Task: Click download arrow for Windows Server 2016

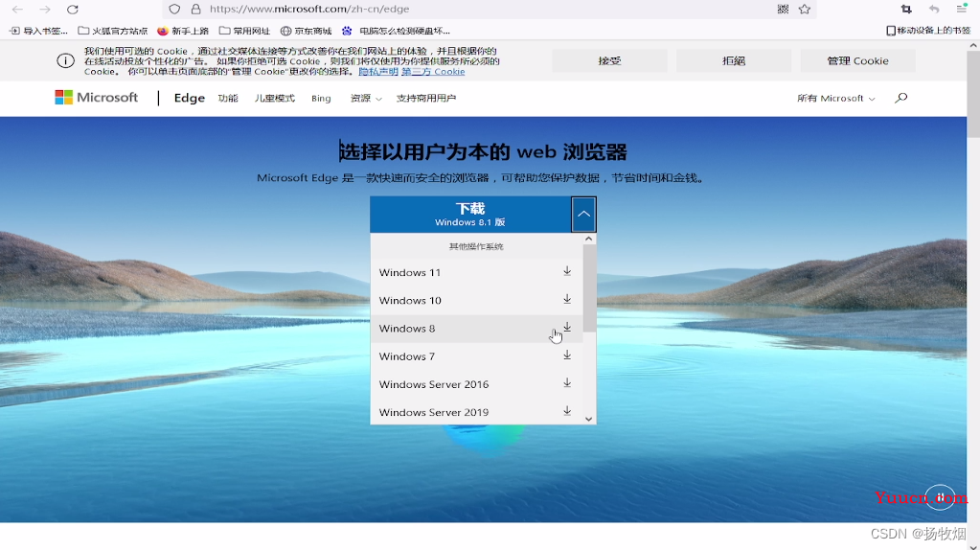Action: pyautogui.click(x=567, y=383)
